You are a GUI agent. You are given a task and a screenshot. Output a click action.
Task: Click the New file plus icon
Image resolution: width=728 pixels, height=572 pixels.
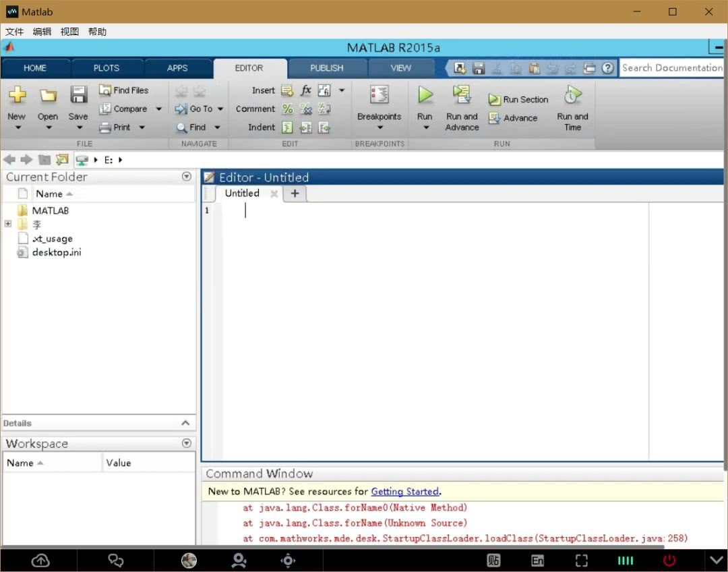[17, 95]
